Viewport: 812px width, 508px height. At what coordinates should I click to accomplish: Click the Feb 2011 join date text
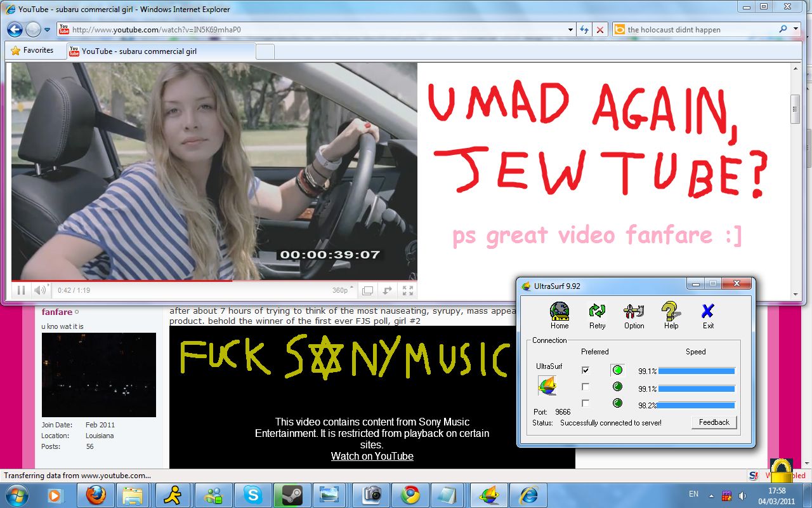100,425
